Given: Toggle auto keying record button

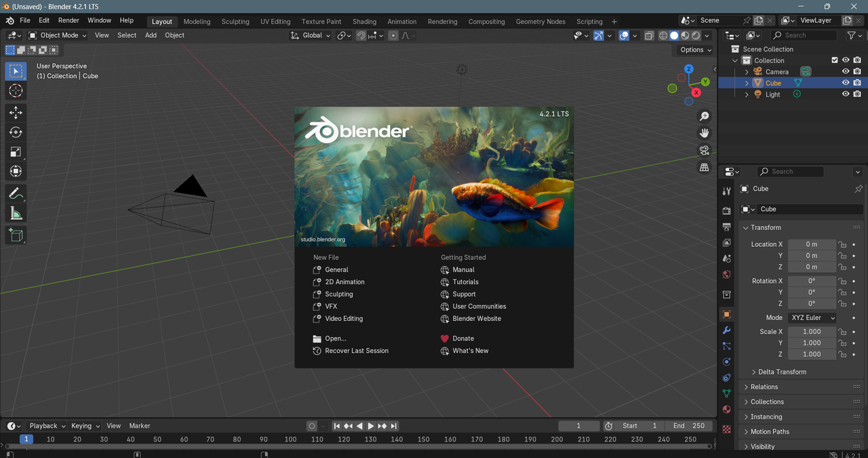Looking at the screenshot, I should pyautogui.click(x=312, y=426).
